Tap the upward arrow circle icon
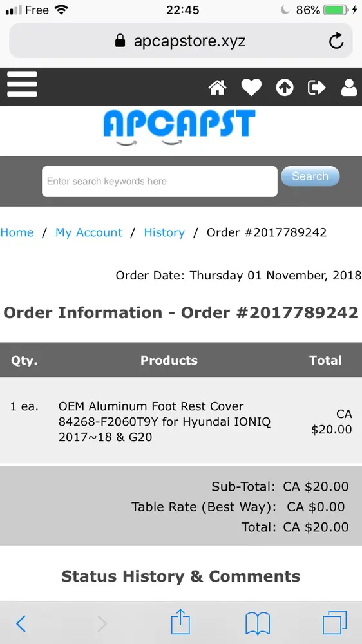This screenshot has height=644, width=362. [x=285, y=88]
